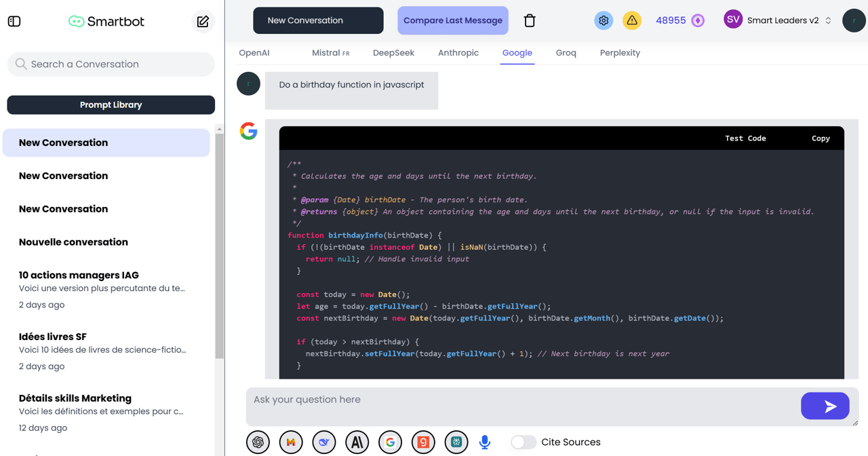Click the warning triangle icon
The image size is (868, 456).
tap(632, 20)
